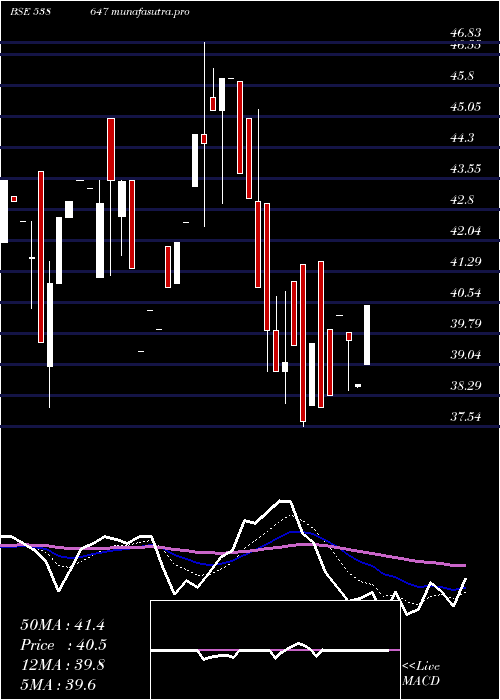This screenshot has height=700, width=500.
Task: Click the Live MACD label
Action: point(421,674)
